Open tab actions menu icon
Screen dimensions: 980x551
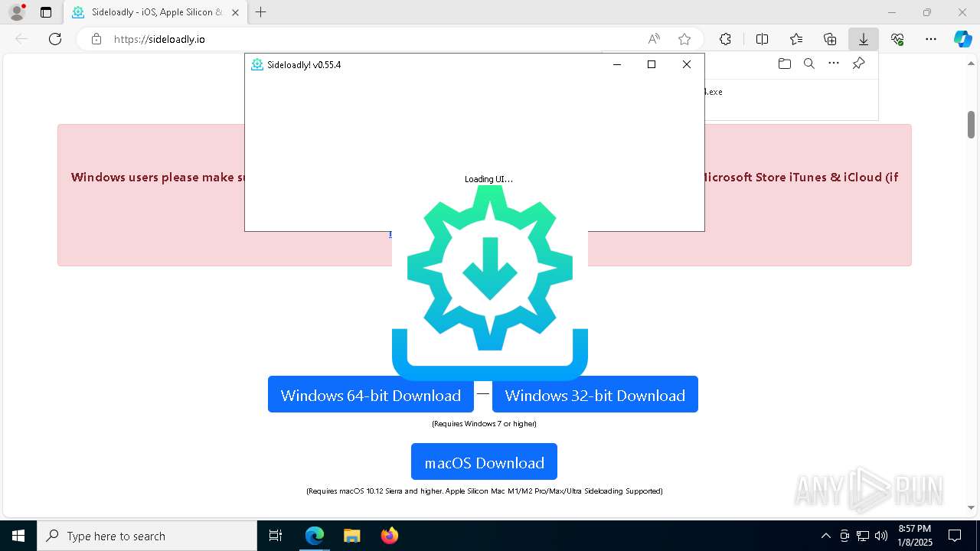[46, 12]
